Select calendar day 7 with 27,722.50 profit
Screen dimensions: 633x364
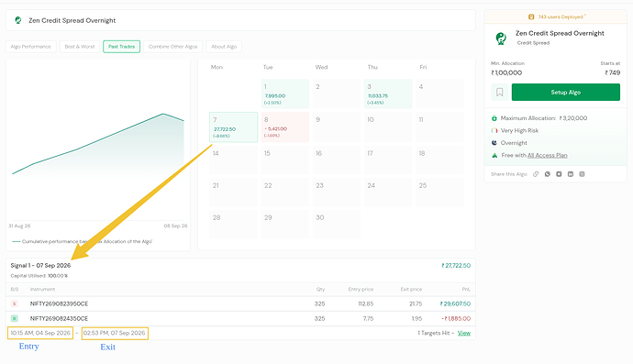(233, 127)
